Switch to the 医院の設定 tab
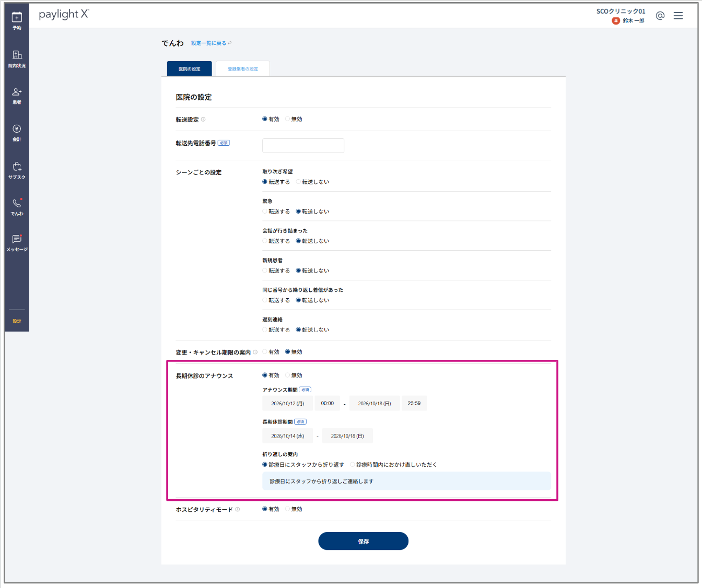The height and width of the screenshot is (588, 702). pos(190,69)
